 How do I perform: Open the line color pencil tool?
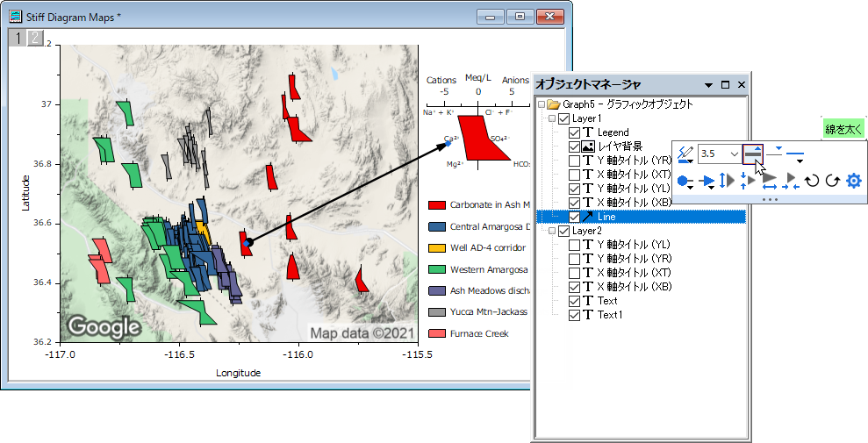[685, 154]
